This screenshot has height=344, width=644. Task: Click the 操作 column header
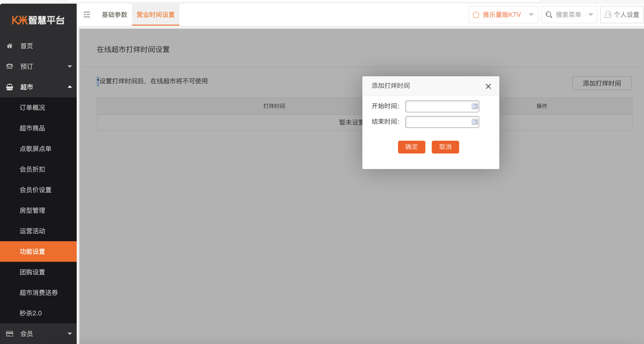click(542, 106)
